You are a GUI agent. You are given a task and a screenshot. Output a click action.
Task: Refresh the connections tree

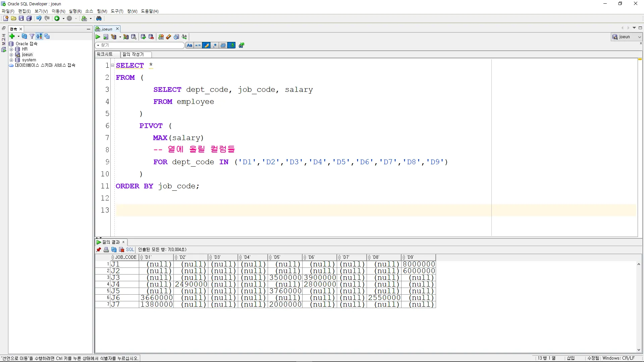coord(24,36)
